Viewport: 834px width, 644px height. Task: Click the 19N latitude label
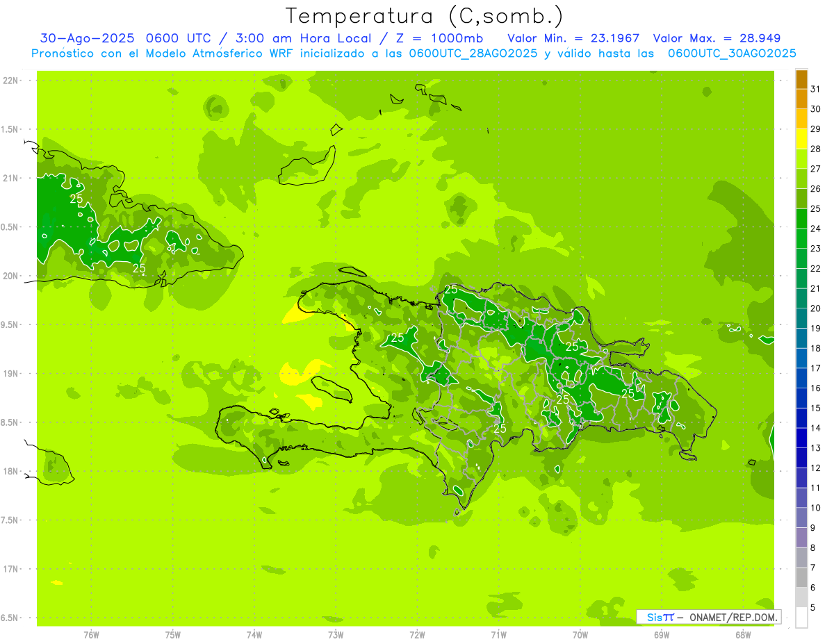[10, 374]
